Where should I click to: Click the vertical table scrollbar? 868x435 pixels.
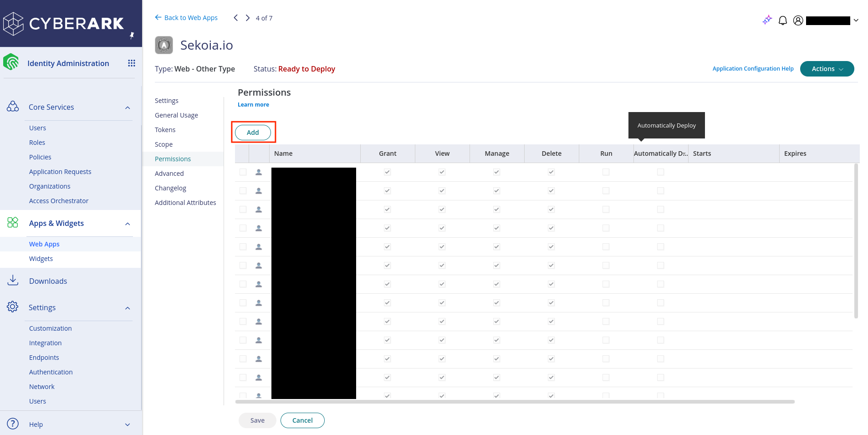856,241
